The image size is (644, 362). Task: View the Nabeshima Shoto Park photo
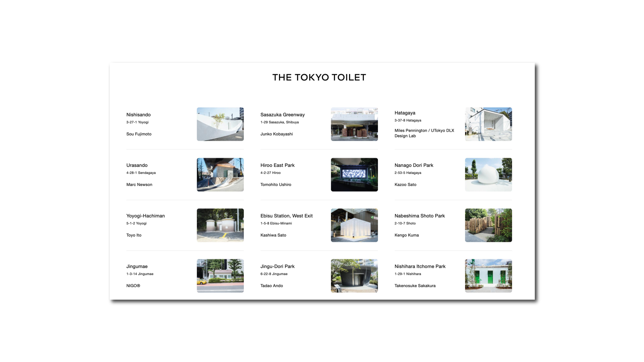(488, 225)
